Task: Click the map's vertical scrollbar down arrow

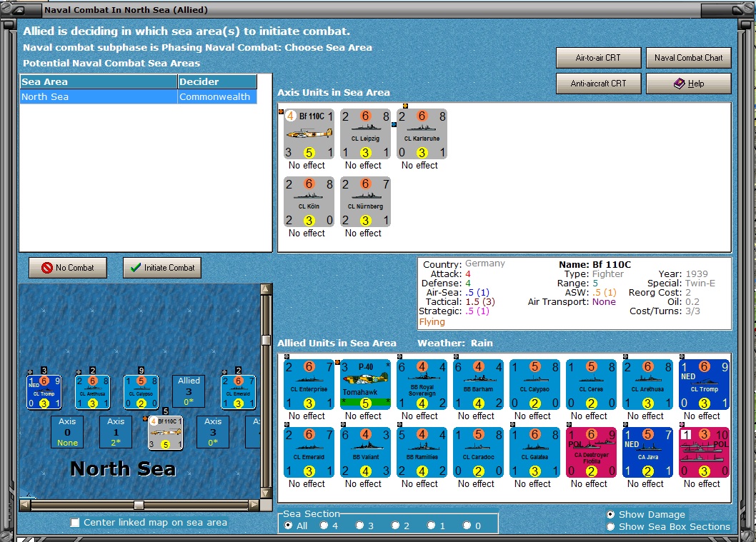Action: pyautogui.click(x=266, y=493)
